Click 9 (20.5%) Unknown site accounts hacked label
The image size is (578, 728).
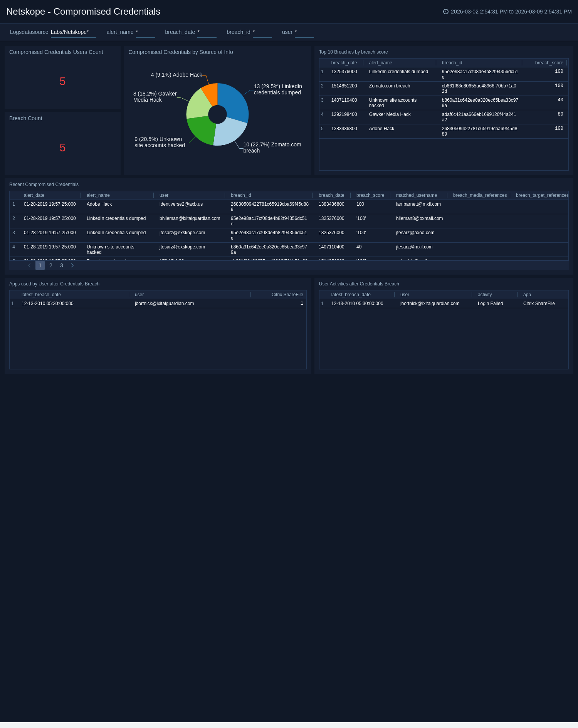tap(160, 142)
